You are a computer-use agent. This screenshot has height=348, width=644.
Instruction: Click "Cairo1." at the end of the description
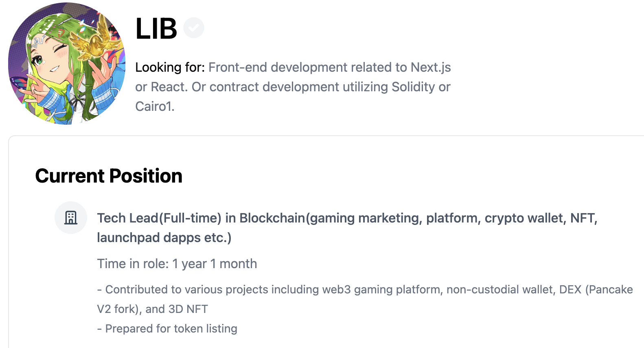point(155,106)
